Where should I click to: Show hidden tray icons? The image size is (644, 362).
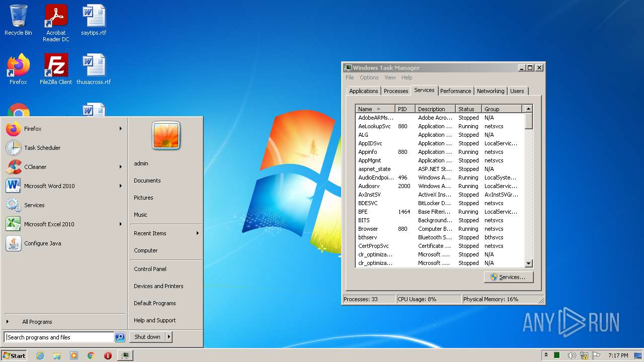coord(546,355)
